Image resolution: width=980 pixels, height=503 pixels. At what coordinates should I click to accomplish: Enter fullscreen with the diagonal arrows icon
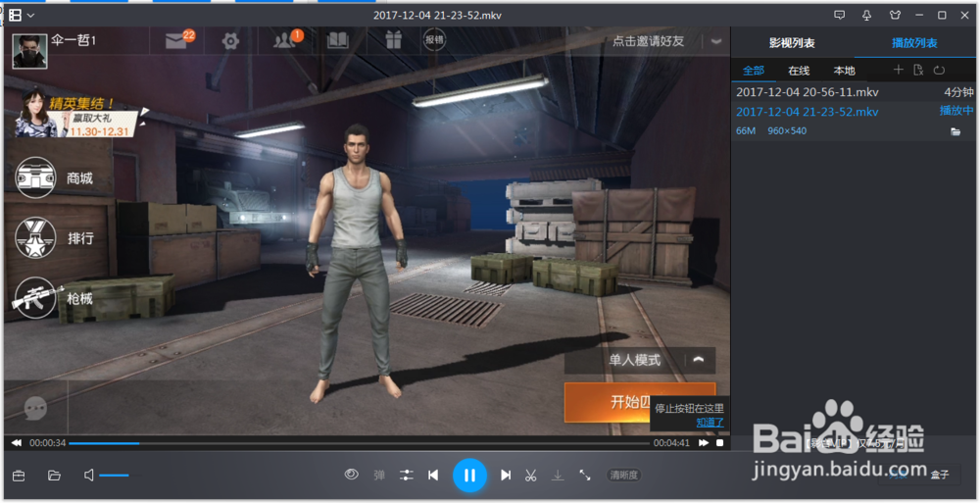coord(585,476)
